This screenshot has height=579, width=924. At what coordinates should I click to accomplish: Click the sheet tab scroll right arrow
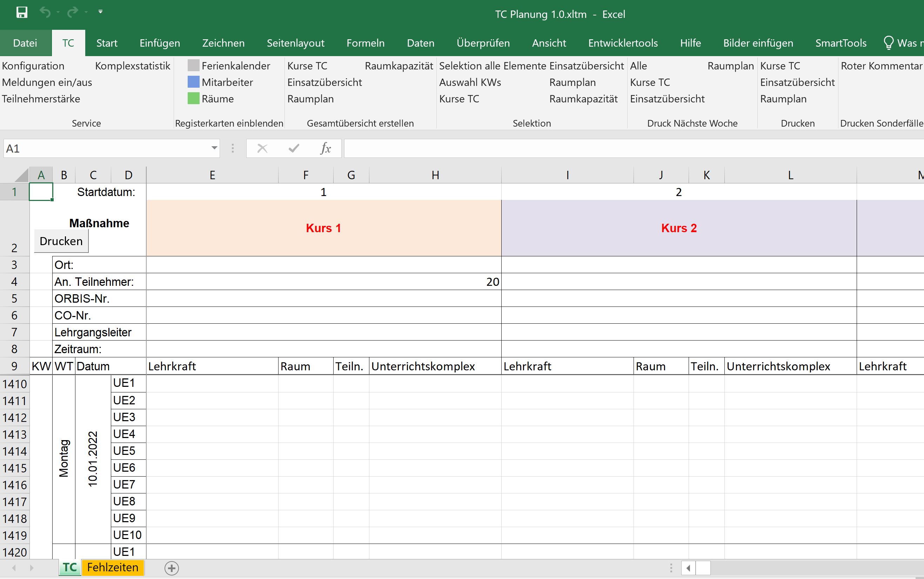pos(32,568)
